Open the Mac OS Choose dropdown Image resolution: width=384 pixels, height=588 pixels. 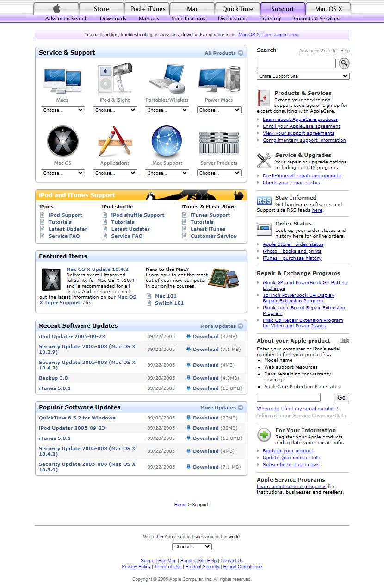point(63,173)
